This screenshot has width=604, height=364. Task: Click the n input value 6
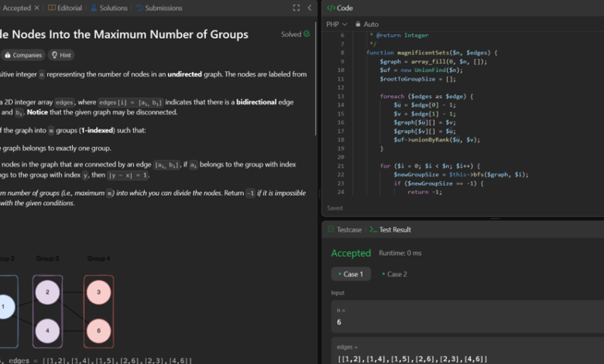tap(339, 322)
